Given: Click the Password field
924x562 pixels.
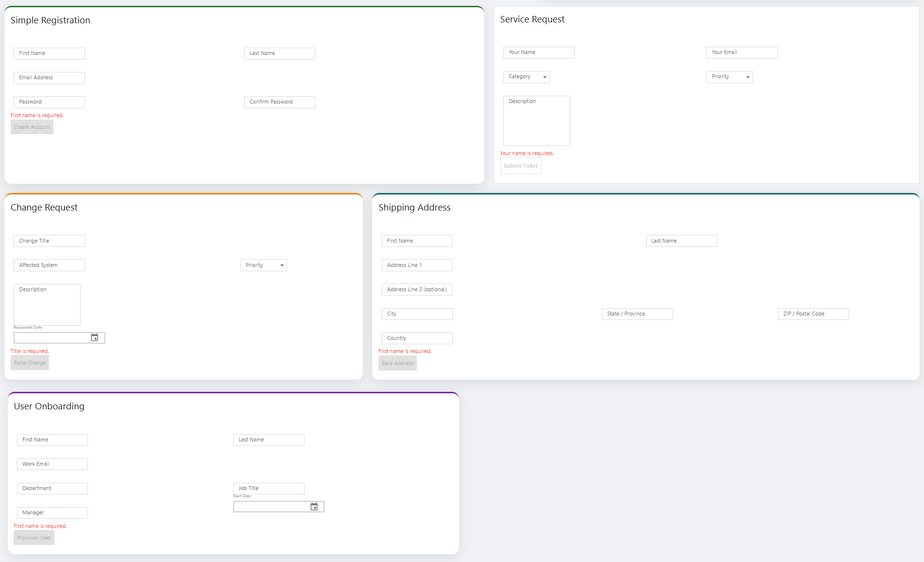Looking at the screenshot, I should point(49,102).
